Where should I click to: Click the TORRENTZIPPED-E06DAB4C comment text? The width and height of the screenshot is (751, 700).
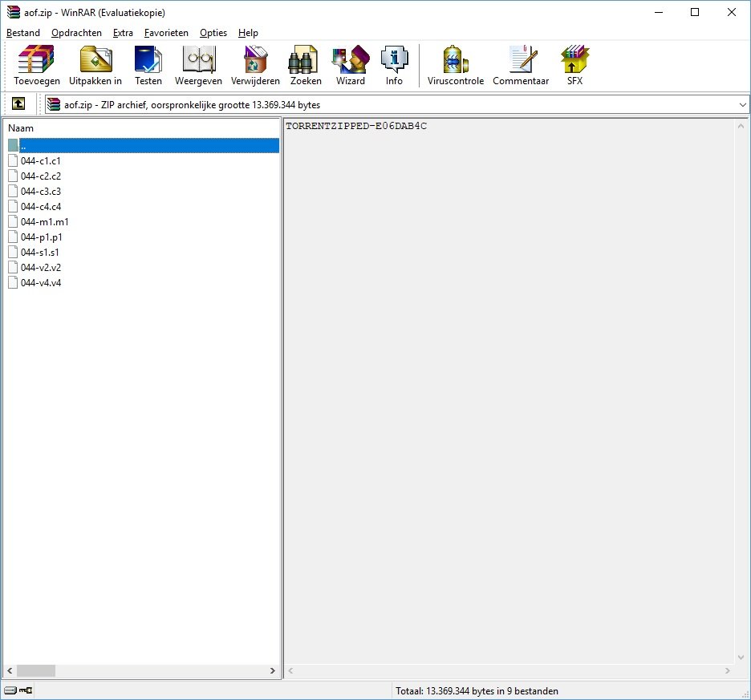356,126
